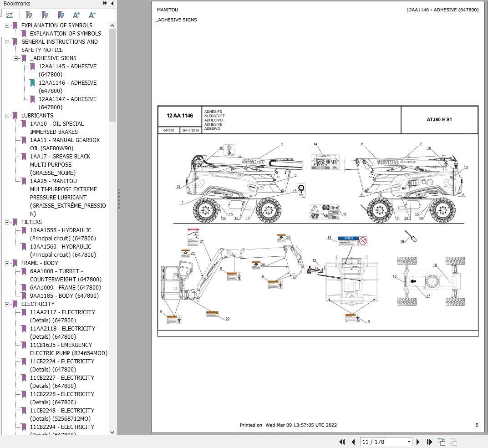The height and width of the screenshot is (448, 488).
Task: Open bookmark 12AA1145 - ADHESIVE (647800)
Action: click(x=67, y=71)
